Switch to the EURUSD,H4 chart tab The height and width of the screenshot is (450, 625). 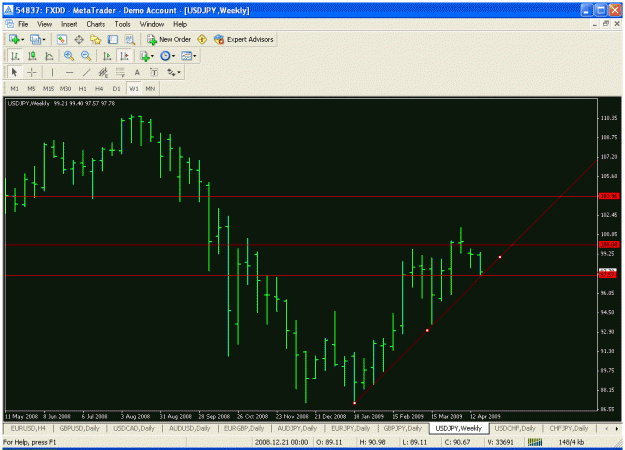pyautogui.click(x=28, y=428)
